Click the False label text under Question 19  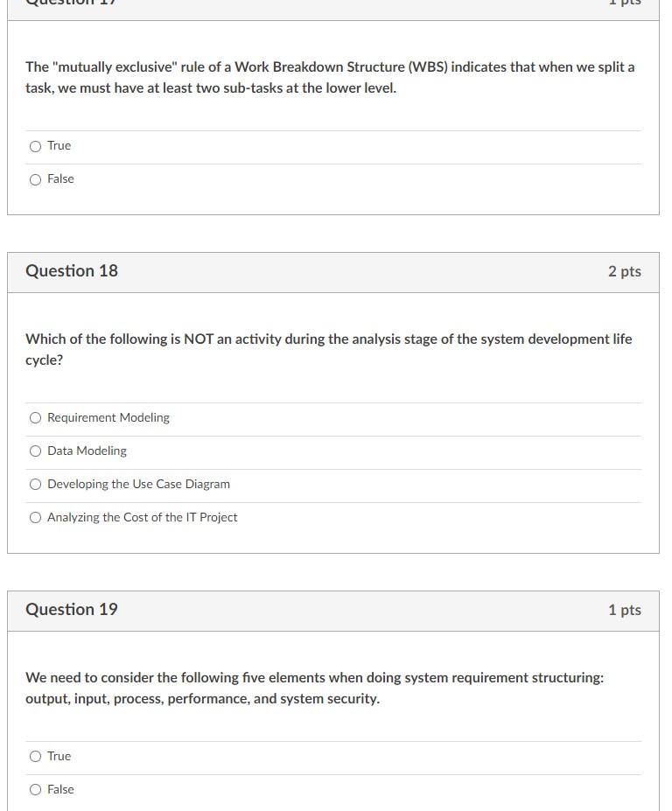[60, 790]
